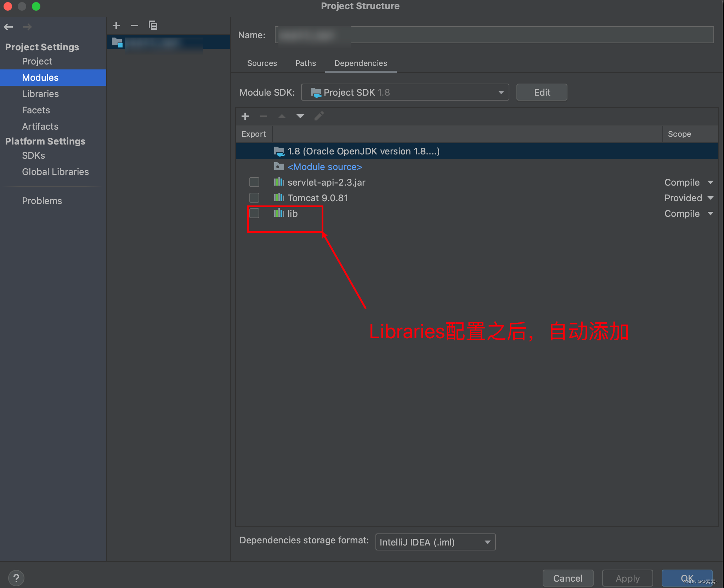Open the Module SDK dropdown

point(405,92)
